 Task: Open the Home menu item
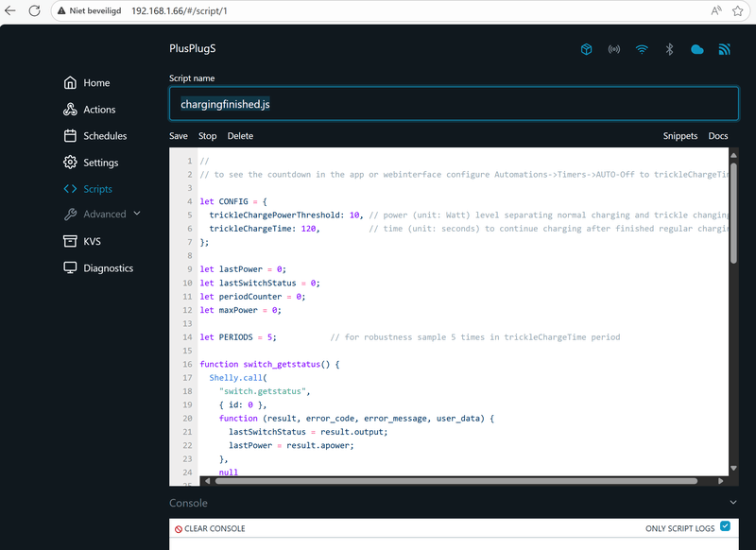point(96,83)
